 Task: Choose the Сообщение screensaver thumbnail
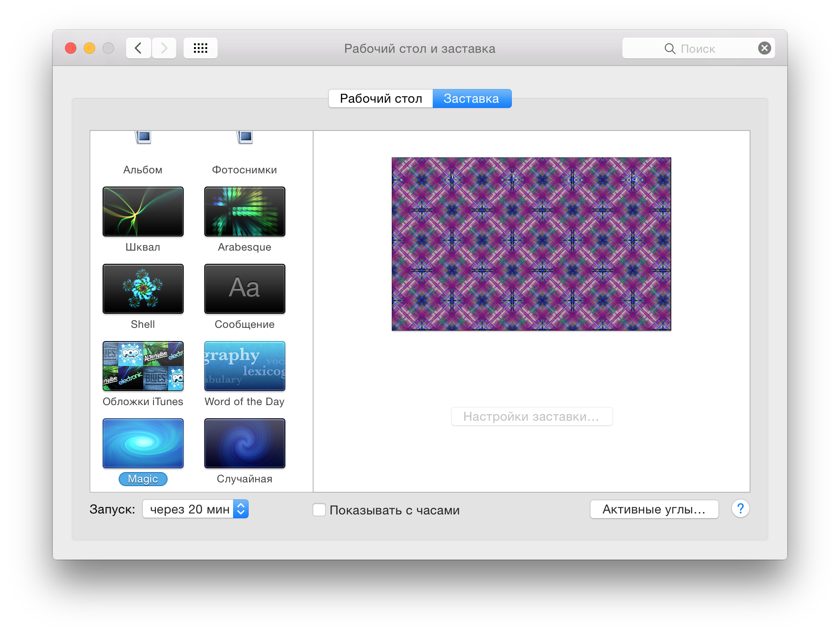coord(245,289)
